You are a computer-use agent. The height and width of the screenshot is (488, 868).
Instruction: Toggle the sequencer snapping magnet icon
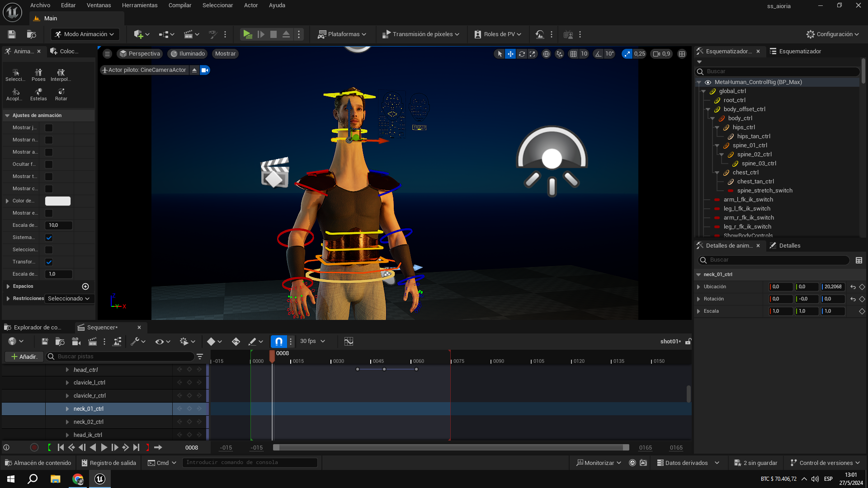pyautogui.click(x=279, y=342)
